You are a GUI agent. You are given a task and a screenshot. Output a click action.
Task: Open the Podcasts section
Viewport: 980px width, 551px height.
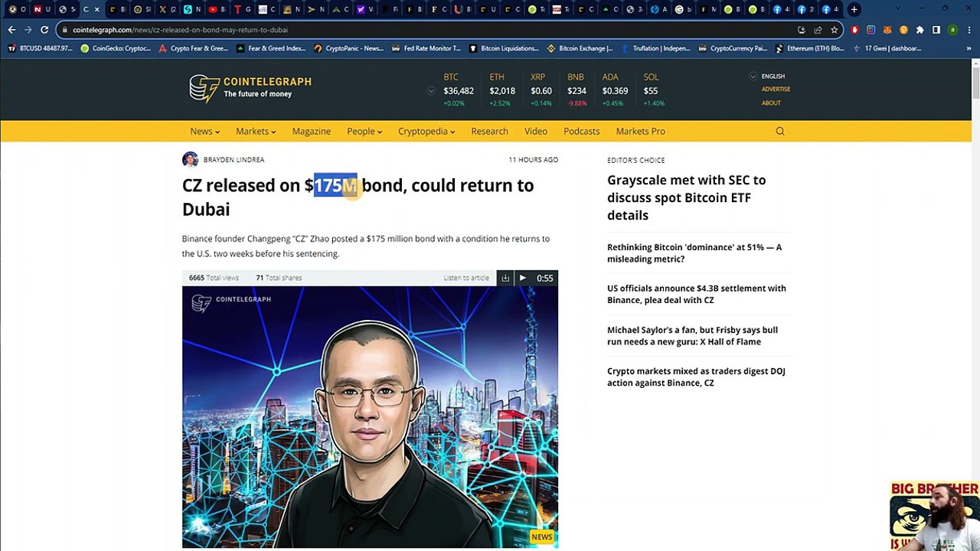coord(582,132)
